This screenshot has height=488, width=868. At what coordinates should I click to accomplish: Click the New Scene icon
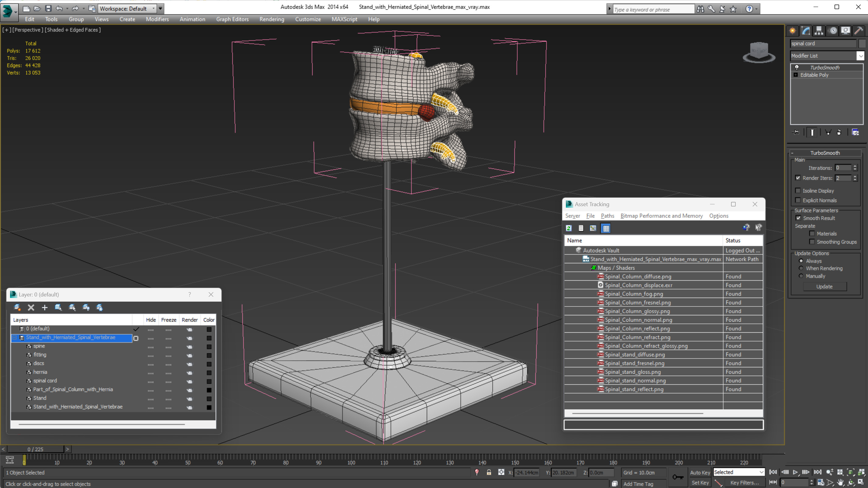pos(26,9)
